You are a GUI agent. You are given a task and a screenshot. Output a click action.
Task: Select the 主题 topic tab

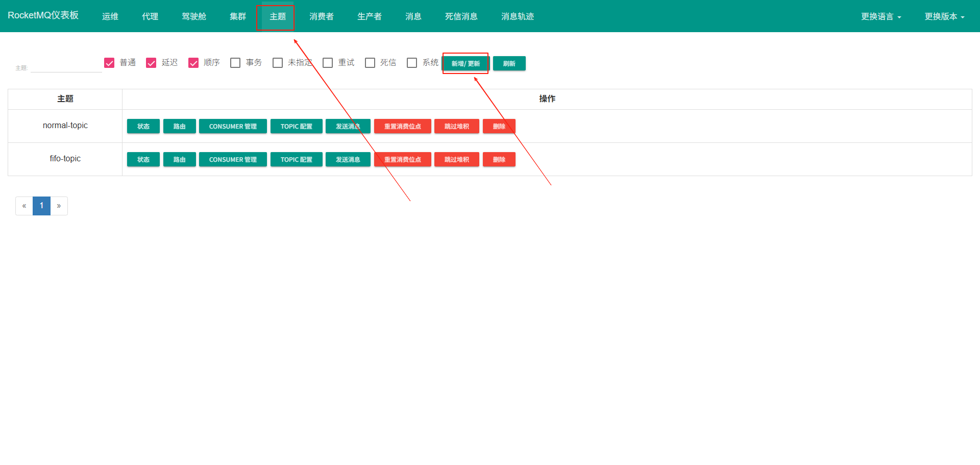[278, 16]
